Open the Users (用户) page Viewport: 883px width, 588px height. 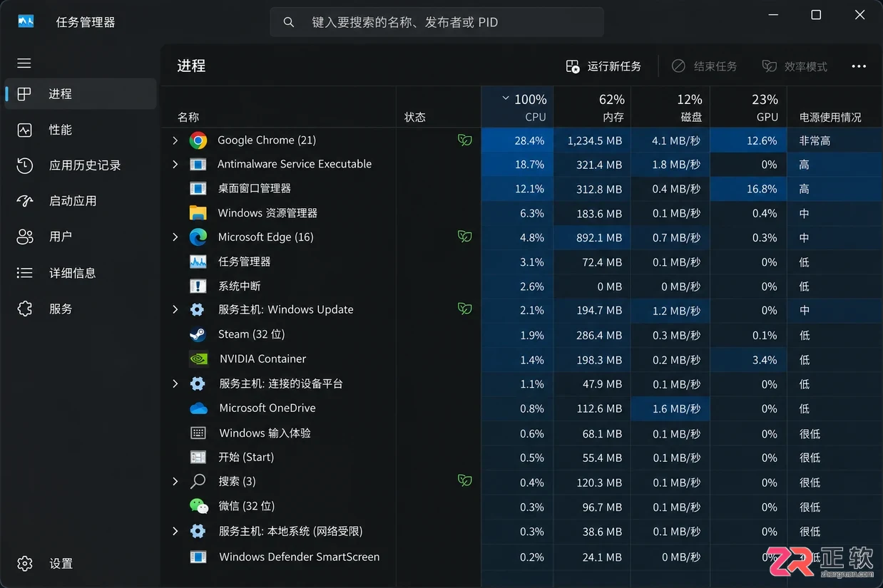(x=81, y=237)
